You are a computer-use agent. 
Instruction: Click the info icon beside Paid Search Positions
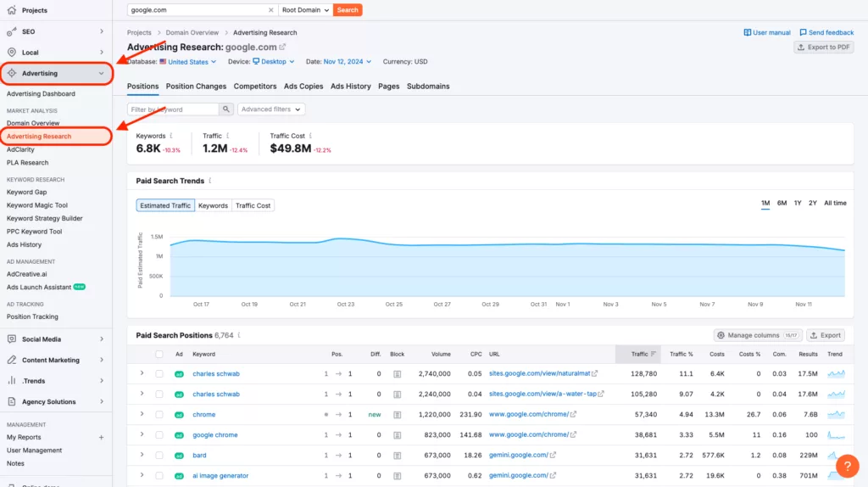click(239, 335)
